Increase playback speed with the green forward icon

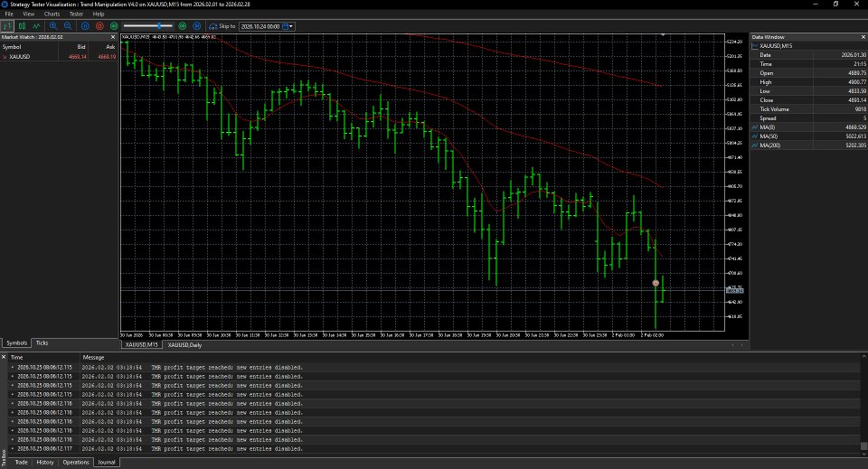(x=182, y=26)
